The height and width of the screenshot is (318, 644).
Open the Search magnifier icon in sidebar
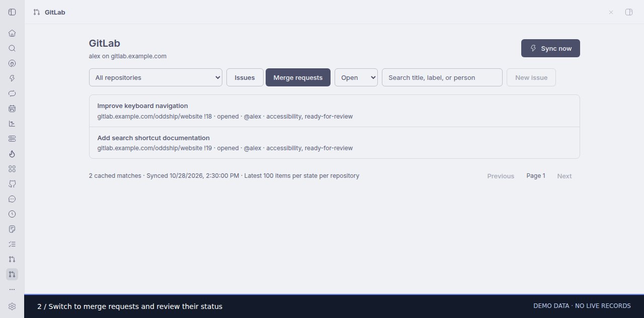[x=12, y=48]
